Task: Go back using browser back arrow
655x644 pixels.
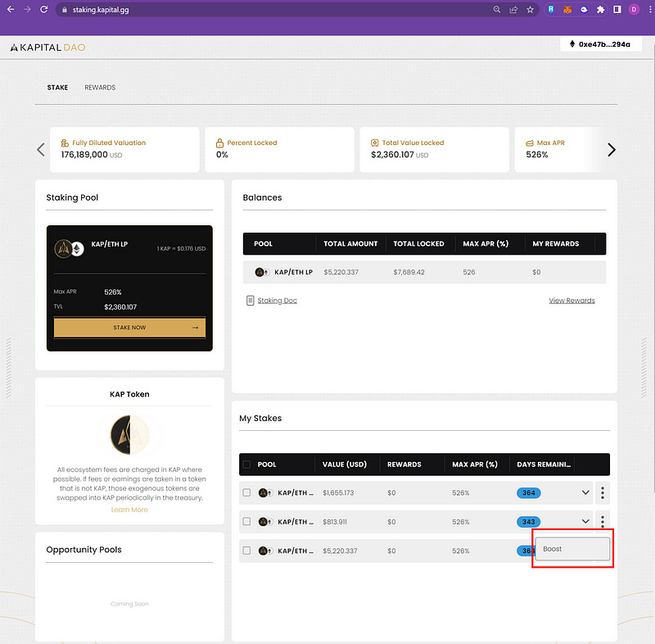Action: point(11,9)
